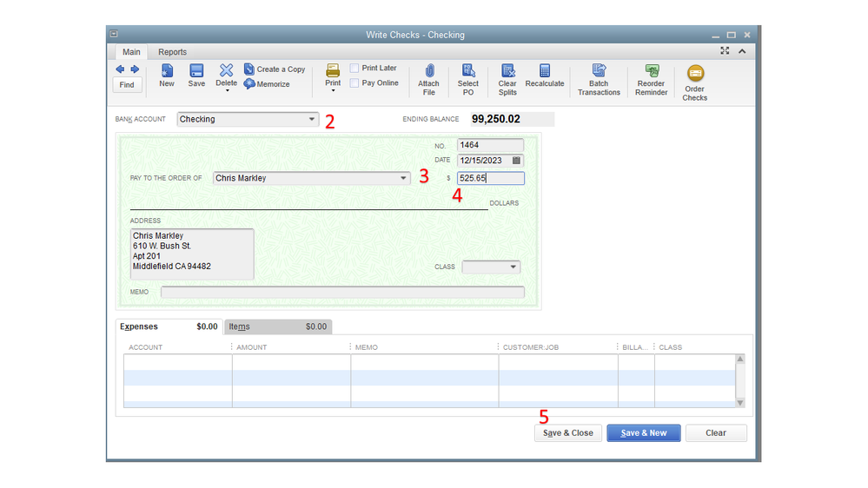Select PO from toolbar
Screen dimensions: 868x488
point(467,80)
